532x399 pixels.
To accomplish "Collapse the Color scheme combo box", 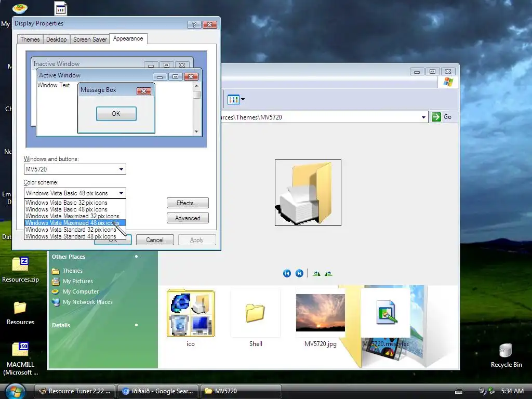I will pos(121,193).
